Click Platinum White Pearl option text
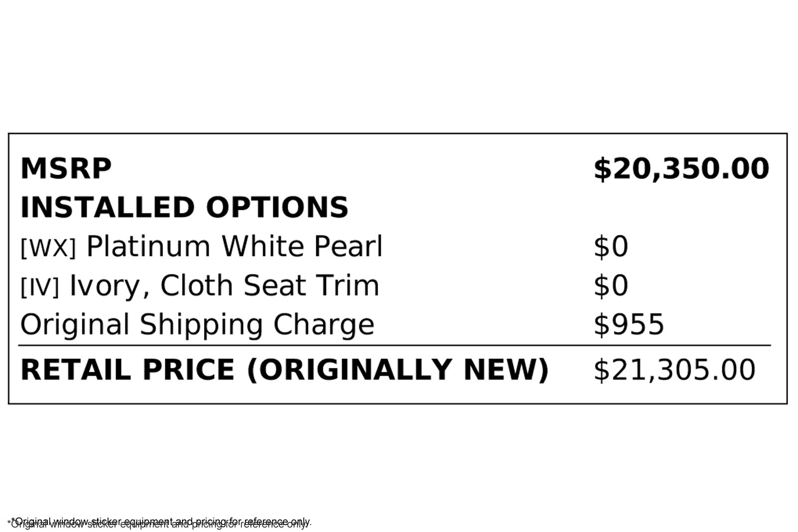Viewport: 798px width, 532px height. click(x=234, y=246)
